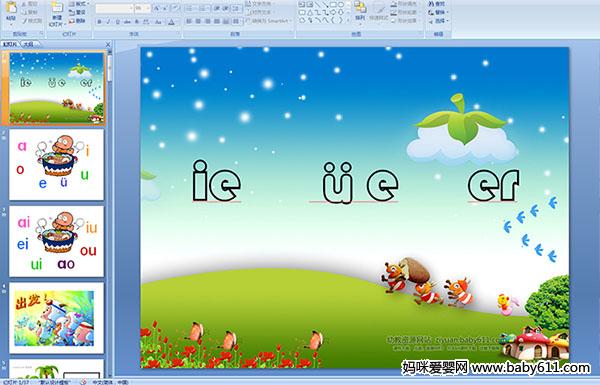The height and width of the screenshot is (385, 600).
Task: Open the font size combo box
Action: [142, 8]
